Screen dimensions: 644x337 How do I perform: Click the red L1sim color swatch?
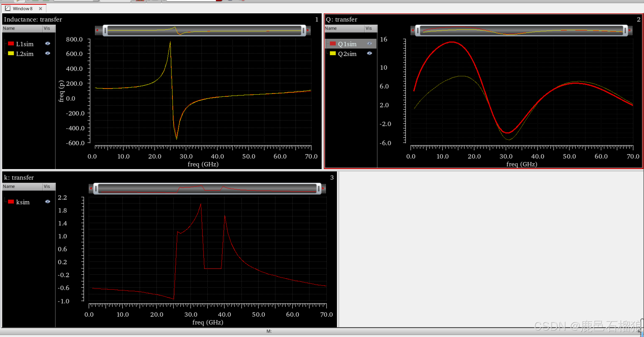coord(11,43)
